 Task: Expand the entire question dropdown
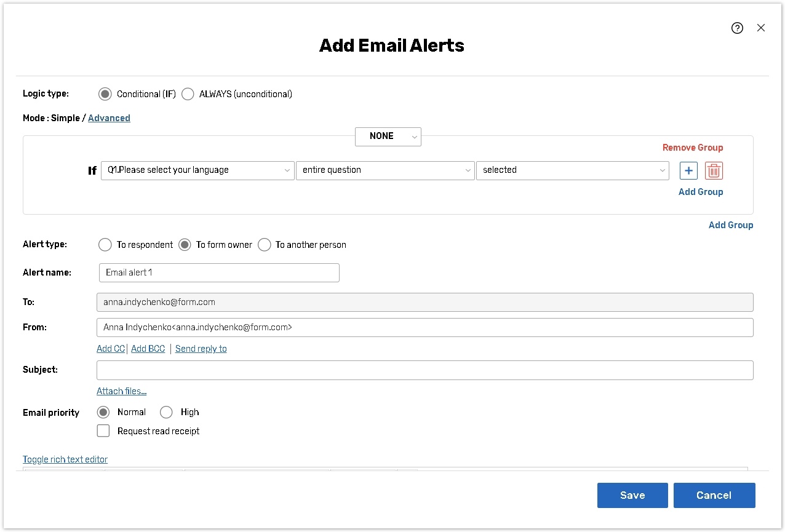point(385,170)
